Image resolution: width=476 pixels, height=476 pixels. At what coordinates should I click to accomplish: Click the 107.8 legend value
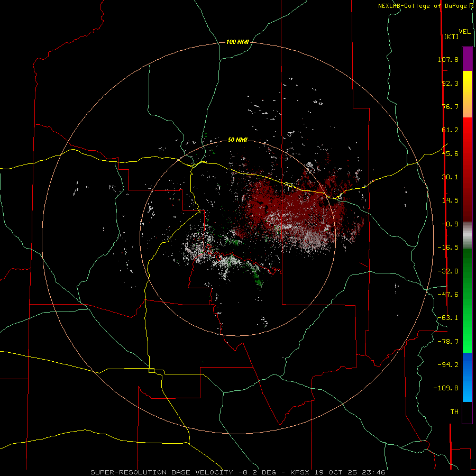[x=448, y=59]
